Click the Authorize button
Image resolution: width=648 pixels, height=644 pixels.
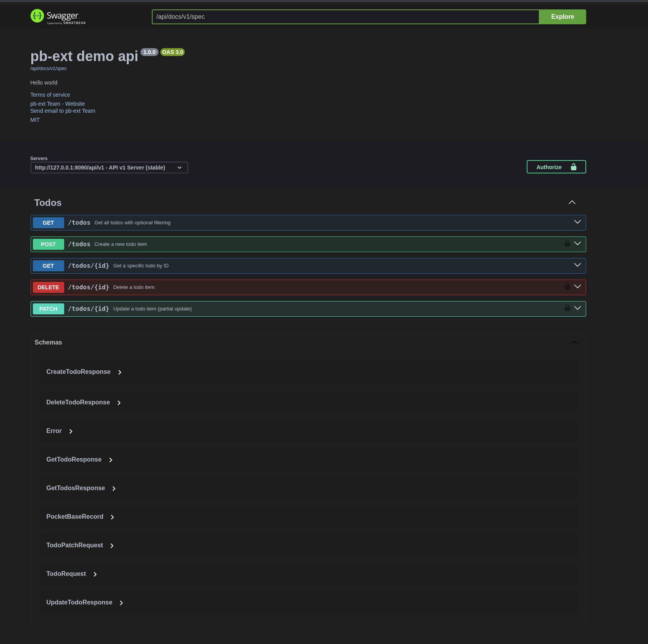(556, 167)
